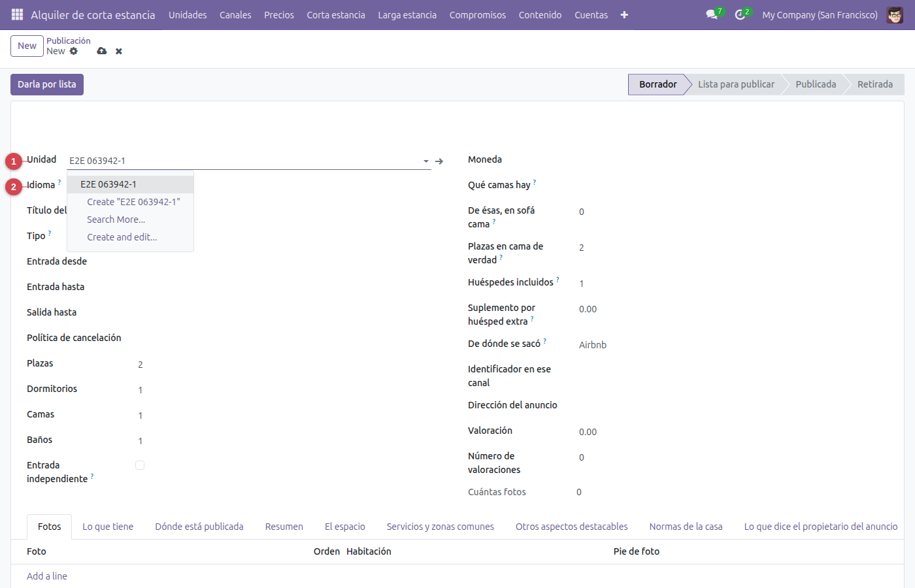The height and width of the screenshot is (588, 915).
Task: Click the Darla por lista button
Action: pyautogui.click(x=47, y=84)
